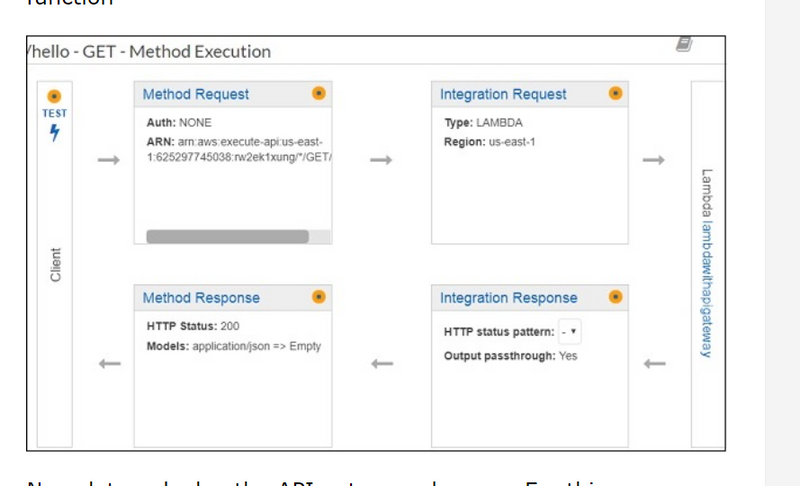
Task: Open the HTTP status pattern dropdown
Action: (571, 332)
